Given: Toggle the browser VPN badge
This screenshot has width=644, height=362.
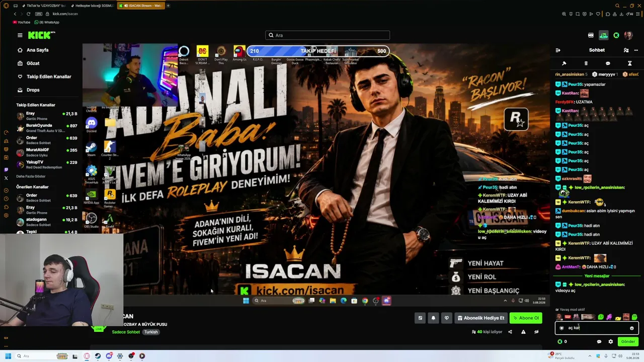Looking at the screenshot, I should point(38,14).
